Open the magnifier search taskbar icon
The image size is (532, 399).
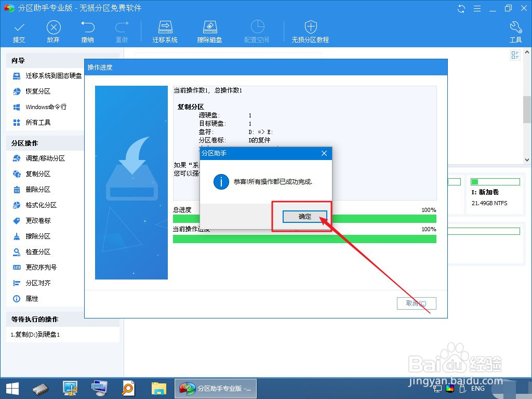pos(128,389)
